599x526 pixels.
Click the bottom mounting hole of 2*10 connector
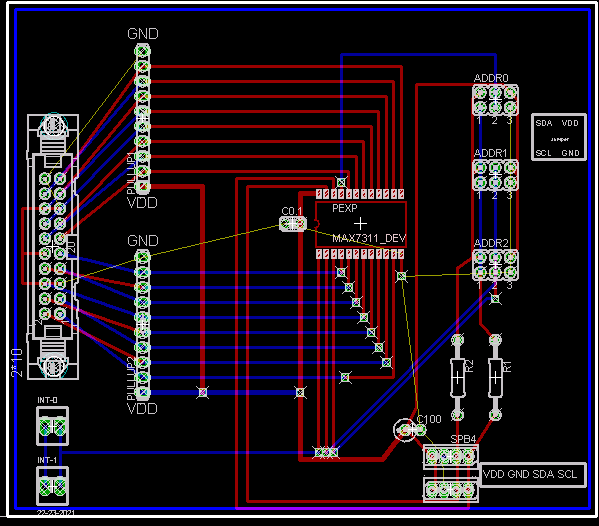click(53, 366)
